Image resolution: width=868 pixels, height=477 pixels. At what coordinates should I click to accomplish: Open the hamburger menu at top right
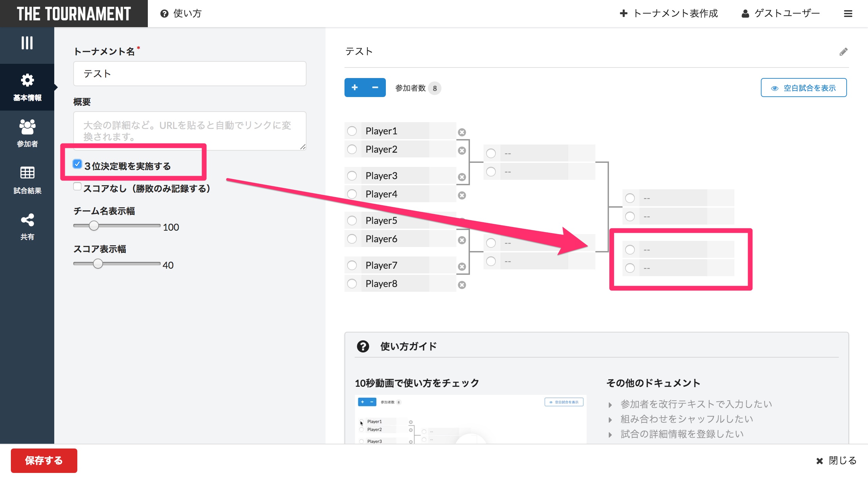point(848,14)
